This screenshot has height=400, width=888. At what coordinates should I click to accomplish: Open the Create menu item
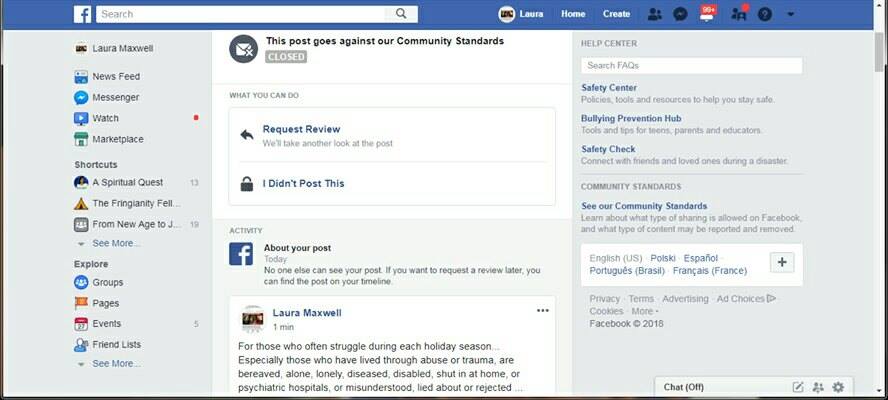616,14
